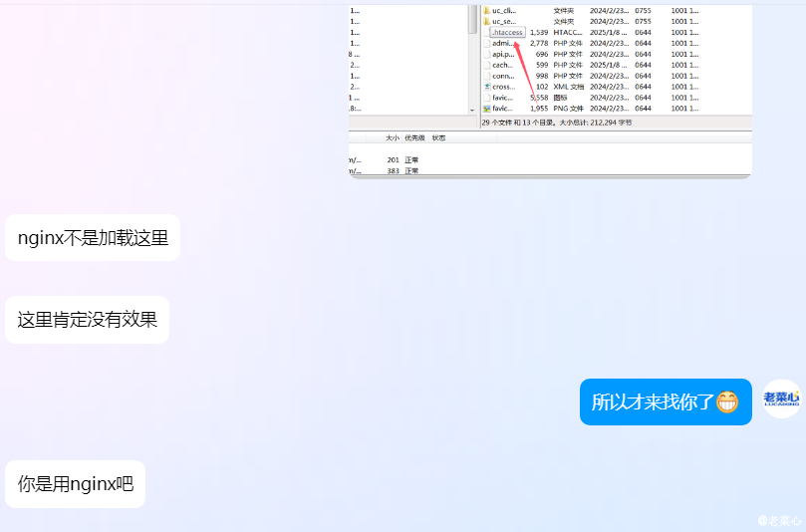This screenshot has height=532, width=806.
Task: Click the uc_se... folder icon in the screenshot
Action: [x=486, y=21]
